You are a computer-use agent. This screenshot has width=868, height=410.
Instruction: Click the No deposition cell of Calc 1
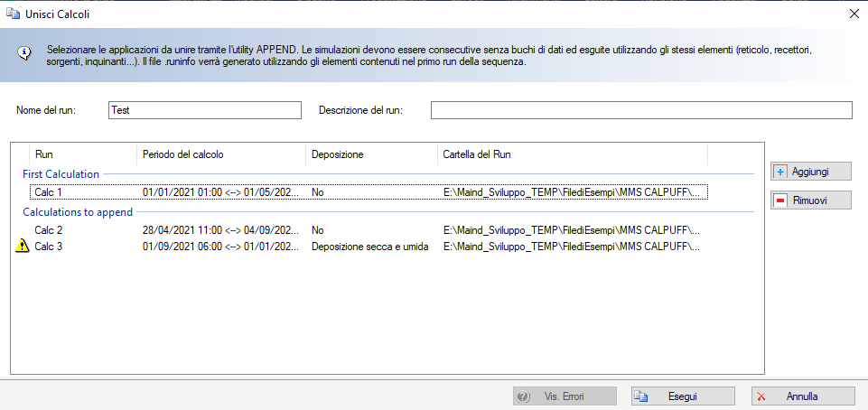pos(318,192)
